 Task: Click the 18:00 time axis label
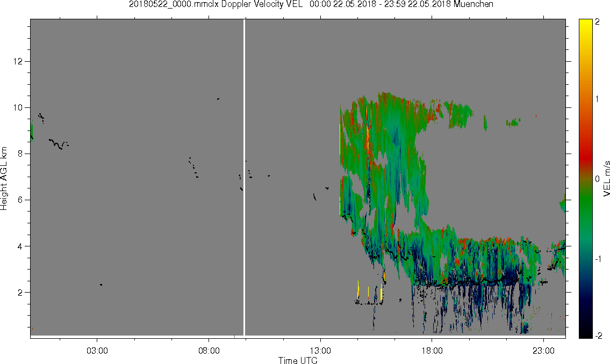(432, 351)
